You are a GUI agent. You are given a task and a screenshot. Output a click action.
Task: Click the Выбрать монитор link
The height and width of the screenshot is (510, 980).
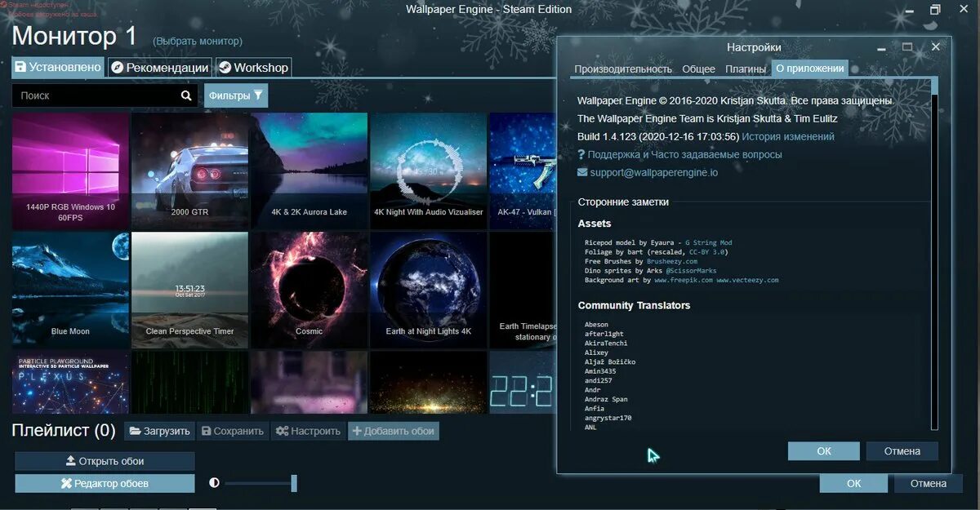pos(198,41)
